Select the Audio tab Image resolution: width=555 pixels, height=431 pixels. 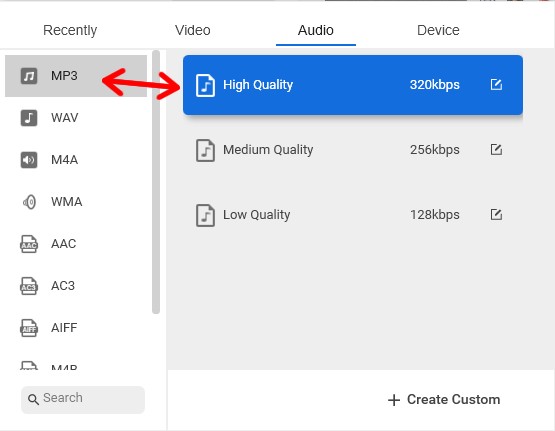pos(316,30)
